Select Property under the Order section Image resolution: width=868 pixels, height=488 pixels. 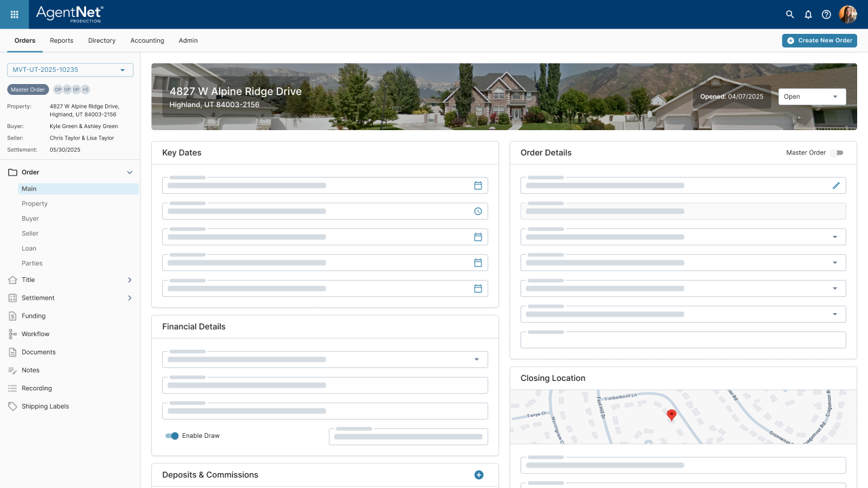(x=35, y=204)
